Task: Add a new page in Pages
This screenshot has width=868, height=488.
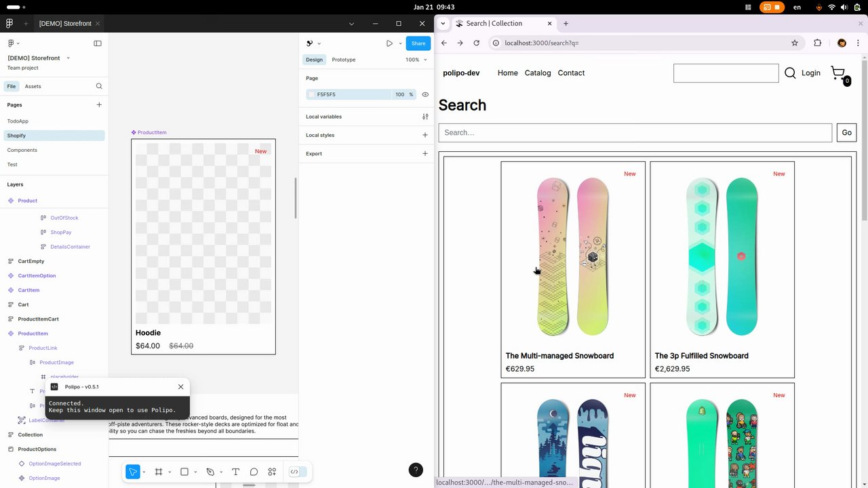Action: point(99,105)
